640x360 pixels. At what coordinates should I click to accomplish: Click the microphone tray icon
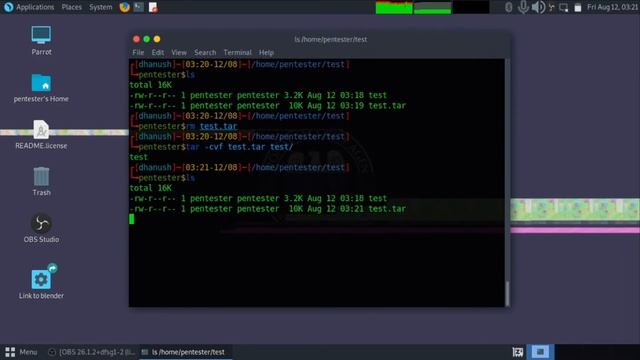point(523,7)
